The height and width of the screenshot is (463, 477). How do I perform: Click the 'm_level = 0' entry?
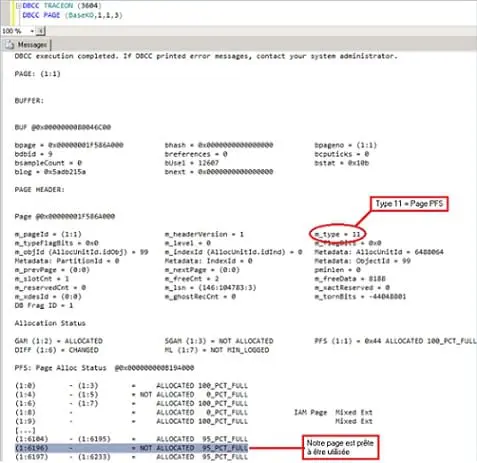(187, 243)
